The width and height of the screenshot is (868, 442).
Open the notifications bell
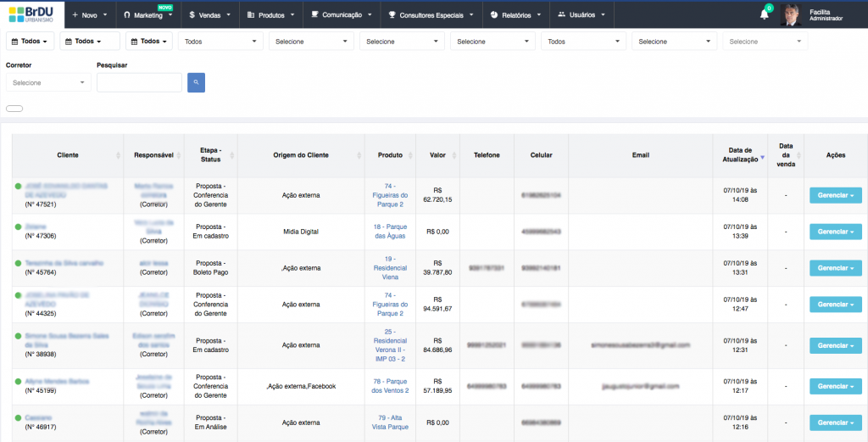764,14
